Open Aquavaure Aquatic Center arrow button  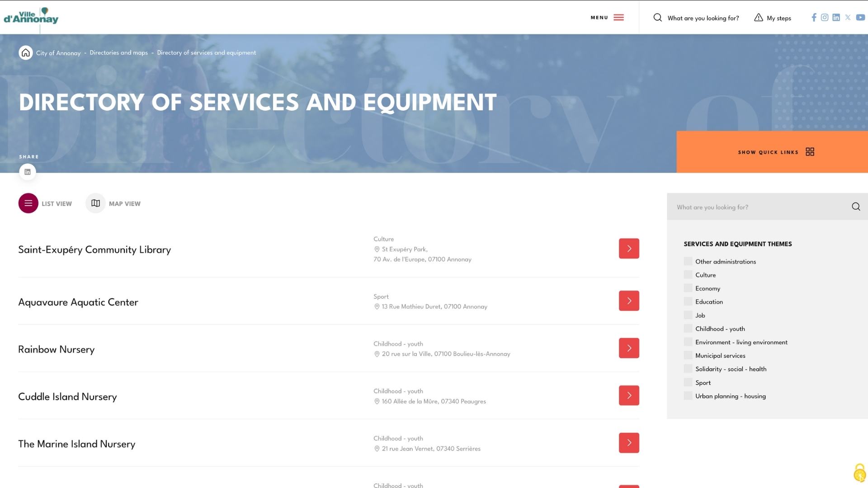[629, 301]
